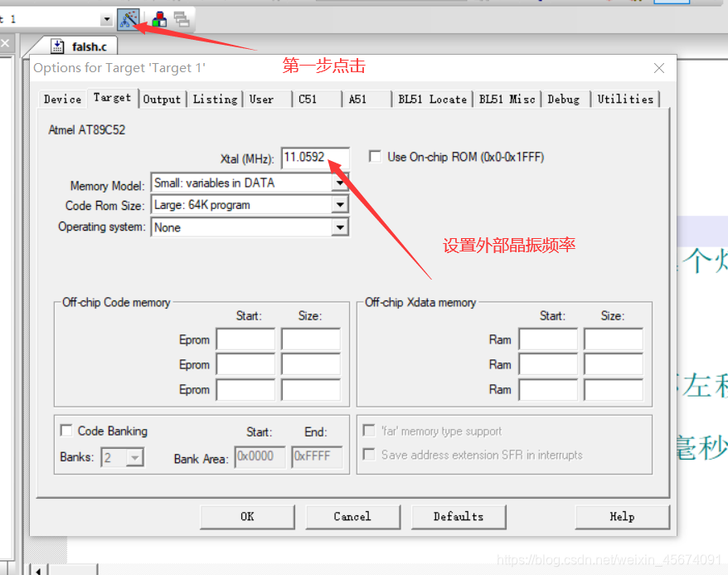The image size is (728, 575).
Task: Select the BL51 Locate tab
Action: point(432,99)
